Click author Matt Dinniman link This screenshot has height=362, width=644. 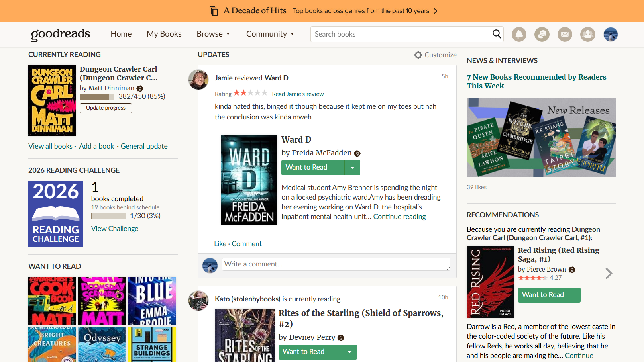pyautogui.click(x=111, y=88)
